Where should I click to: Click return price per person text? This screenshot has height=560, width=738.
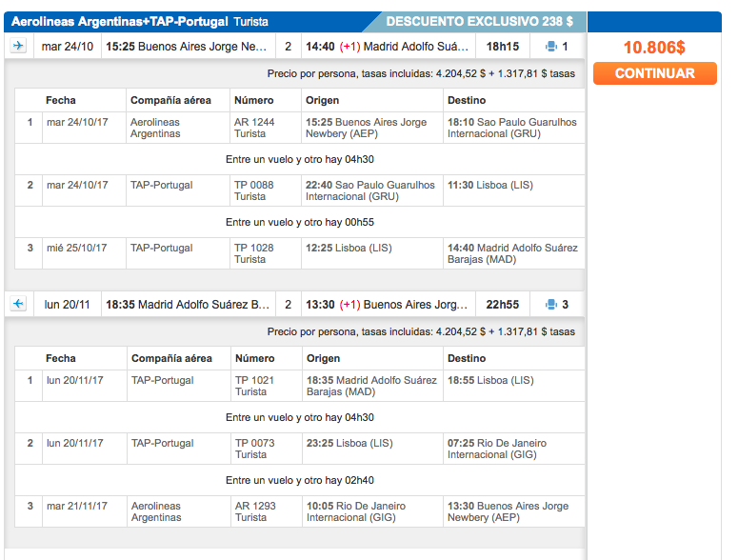coord(421,331)
